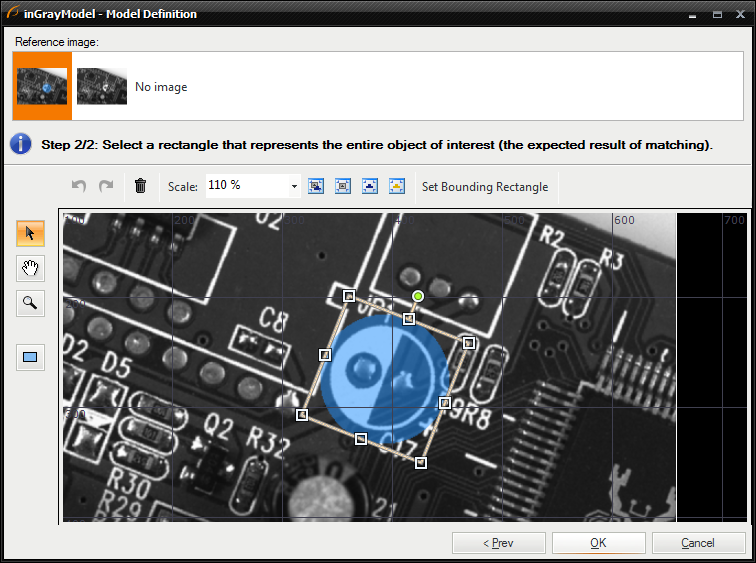Choose the magnifier zoom tool

tap(30, 303)
